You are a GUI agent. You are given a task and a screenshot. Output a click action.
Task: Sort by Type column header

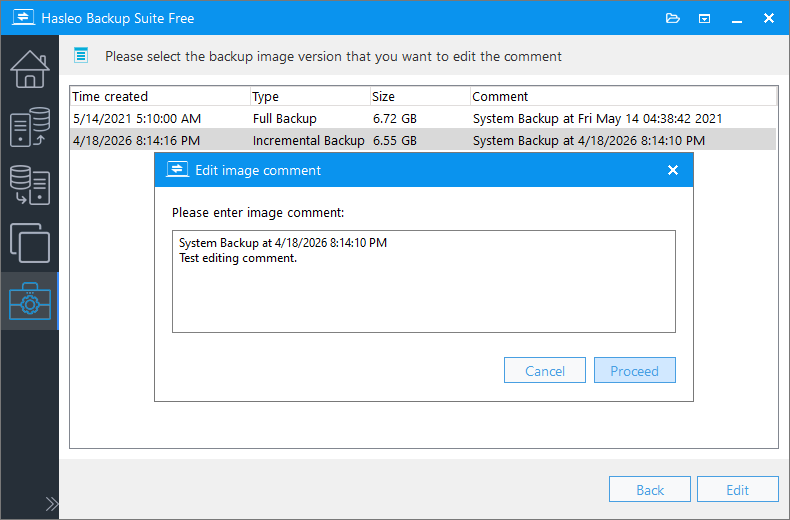tap(310, 96)
